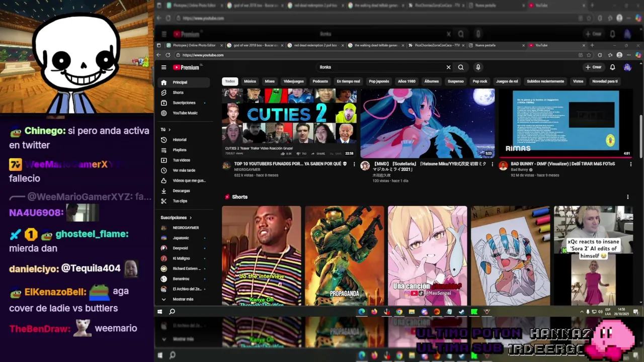Image resolution: width=644 pixels, height=362 pixels.
Task: Clear the search text with the X icon
Action: (x=448, y=67)
